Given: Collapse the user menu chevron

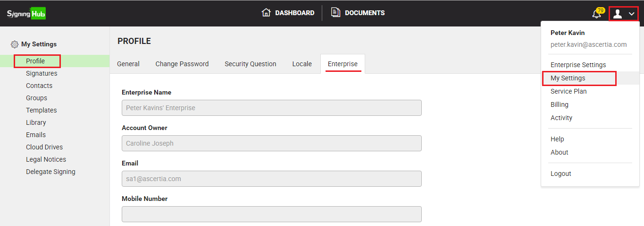Looking at the screenshot, I should tap(632, 14).
